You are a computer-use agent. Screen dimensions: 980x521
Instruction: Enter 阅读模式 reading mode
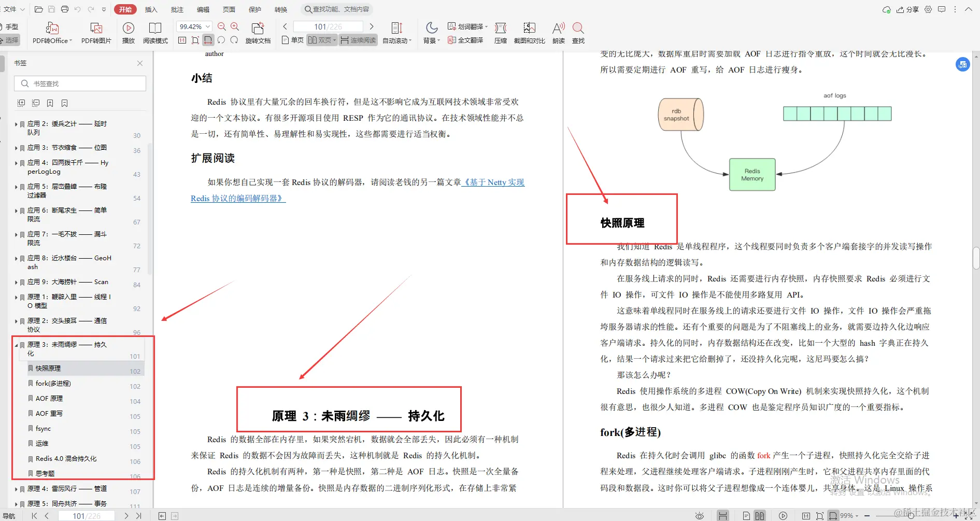click(155, 32)
